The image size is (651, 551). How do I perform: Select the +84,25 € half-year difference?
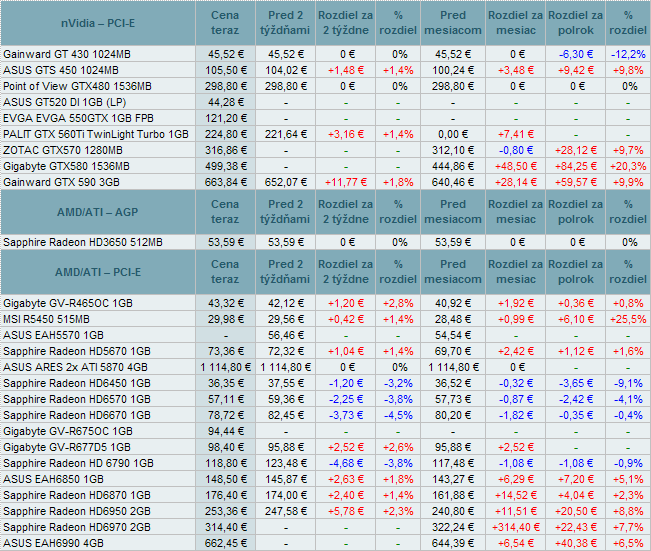pos(576,167)
